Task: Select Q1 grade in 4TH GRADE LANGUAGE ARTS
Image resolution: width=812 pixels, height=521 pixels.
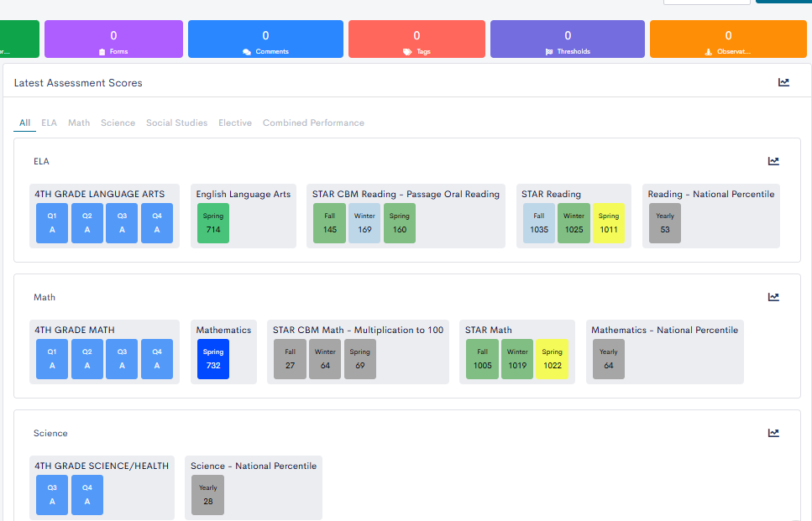Action: [52, 223]
